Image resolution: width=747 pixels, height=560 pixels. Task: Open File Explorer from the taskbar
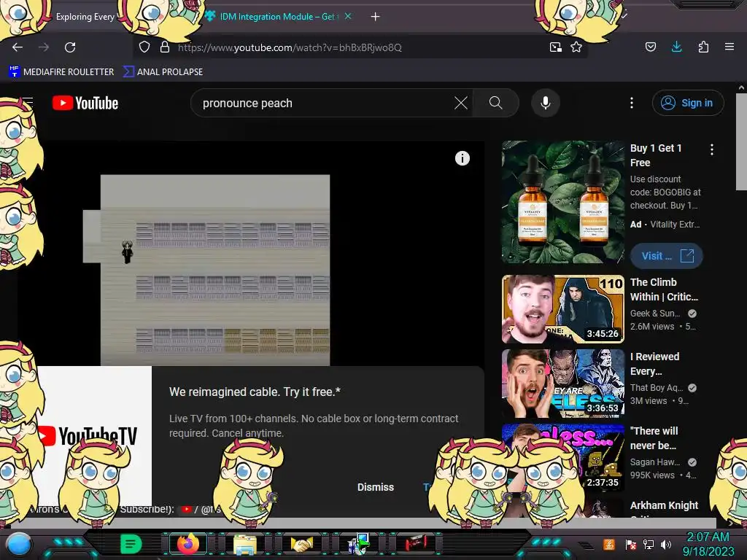click(245, 544)
